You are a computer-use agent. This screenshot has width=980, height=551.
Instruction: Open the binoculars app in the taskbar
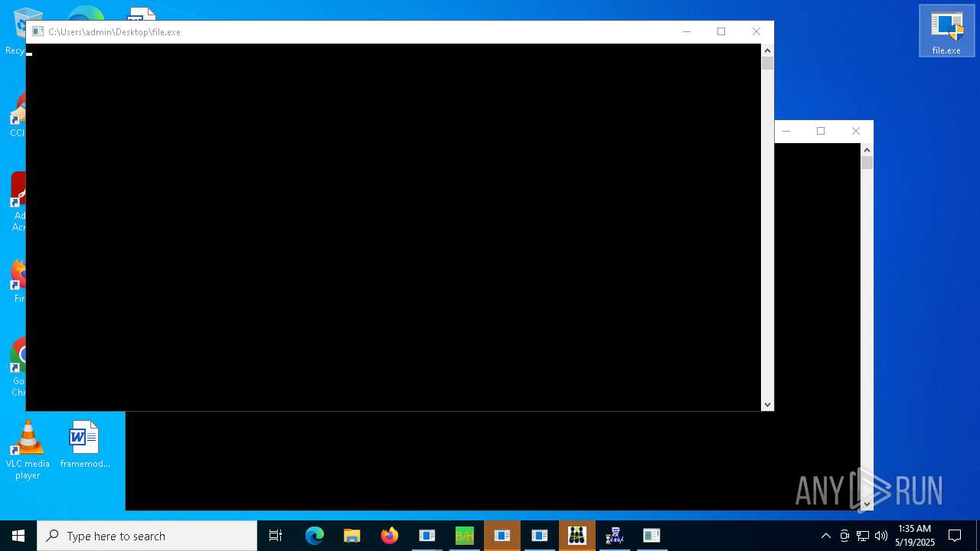pos(577,536)
